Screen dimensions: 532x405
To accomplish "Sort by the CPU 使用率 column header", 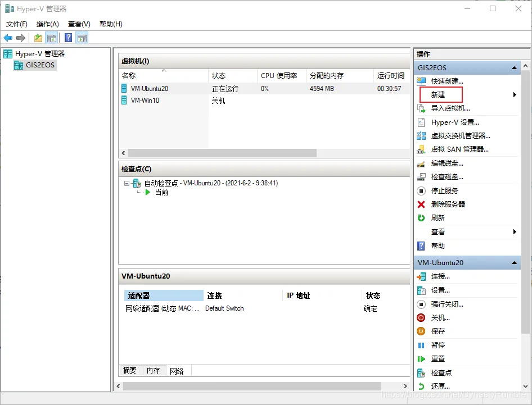I will coord(282,76).
